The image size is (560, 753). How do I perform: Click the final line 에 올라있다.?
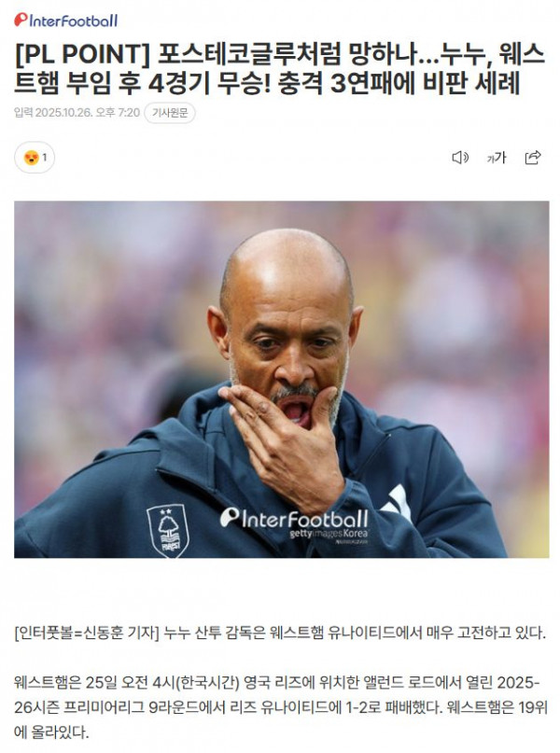51,732
